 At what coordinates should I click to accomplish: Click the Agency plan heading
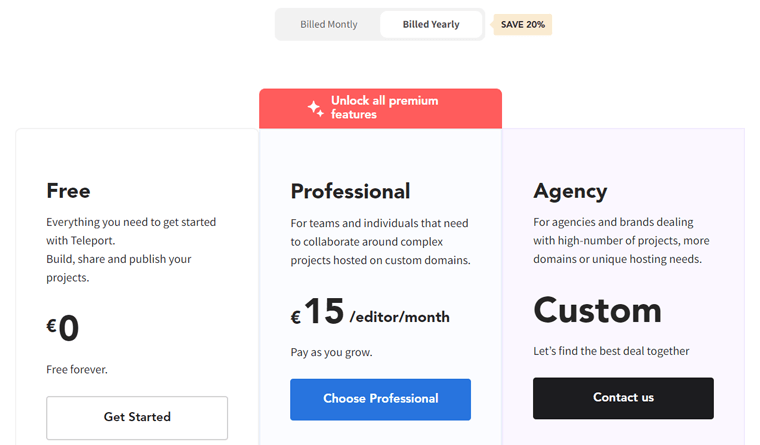tap(570, 192)
